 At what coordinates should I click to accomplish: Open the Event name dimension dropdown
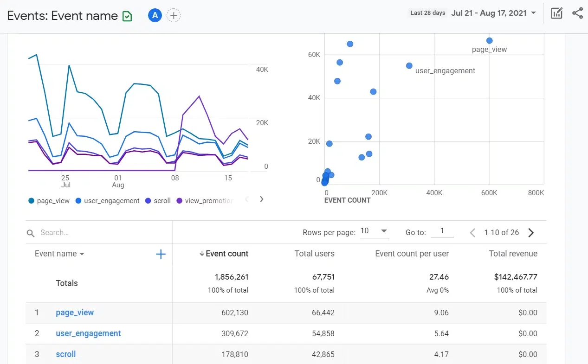tap(58, 254)
